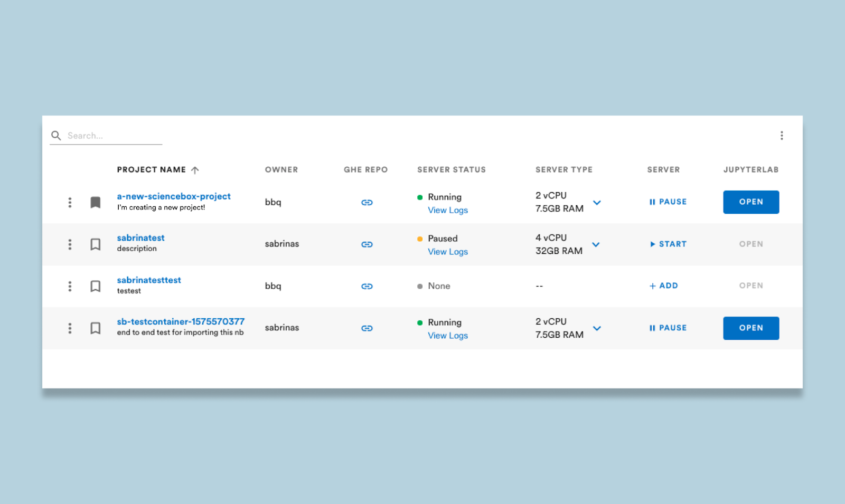
Task: Pause the a-new-sciencebox-project server
Action: 668,202
